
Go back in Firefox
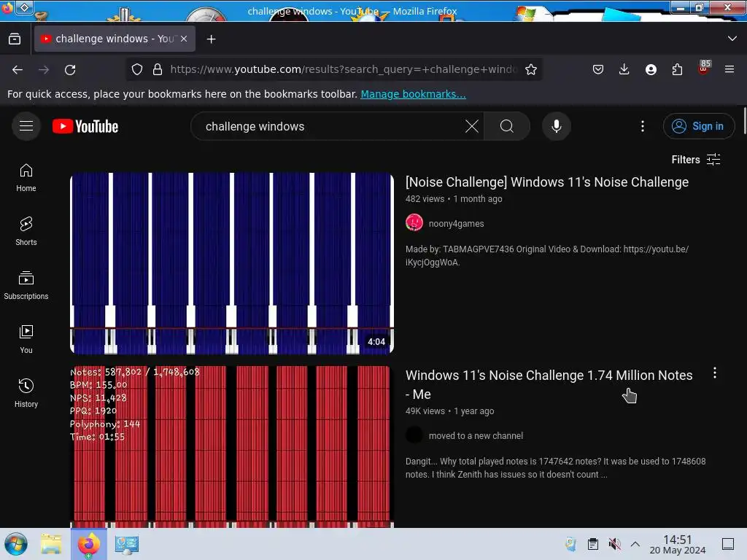coord(18,69)
